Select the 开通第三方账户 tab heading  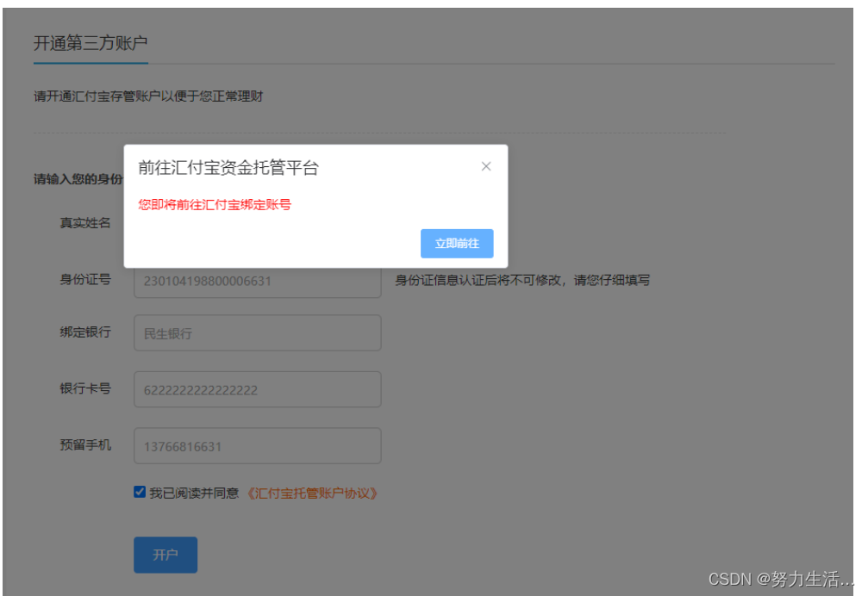coord(91,43)
